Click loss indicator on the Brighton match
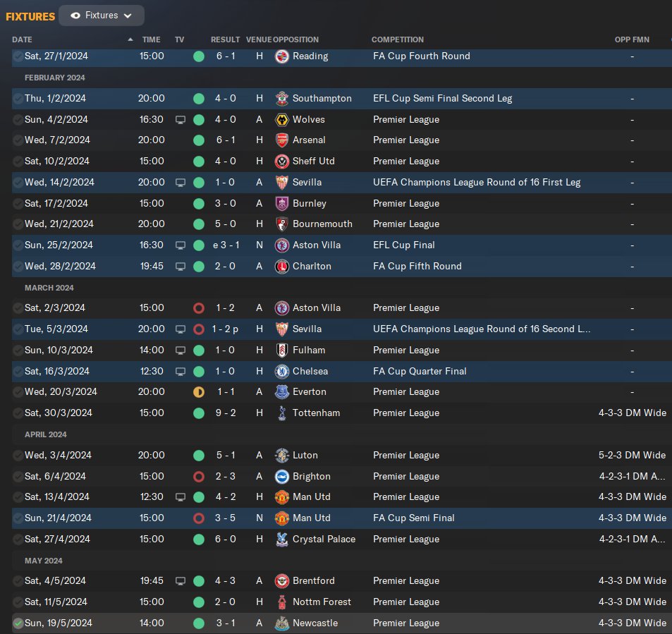672x634 pixels. 199,476
